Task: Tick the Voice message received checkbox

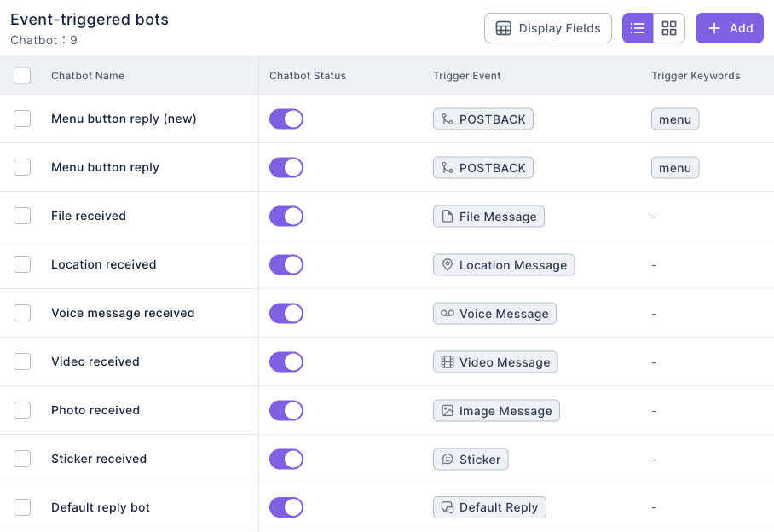Action: [22, 313]
